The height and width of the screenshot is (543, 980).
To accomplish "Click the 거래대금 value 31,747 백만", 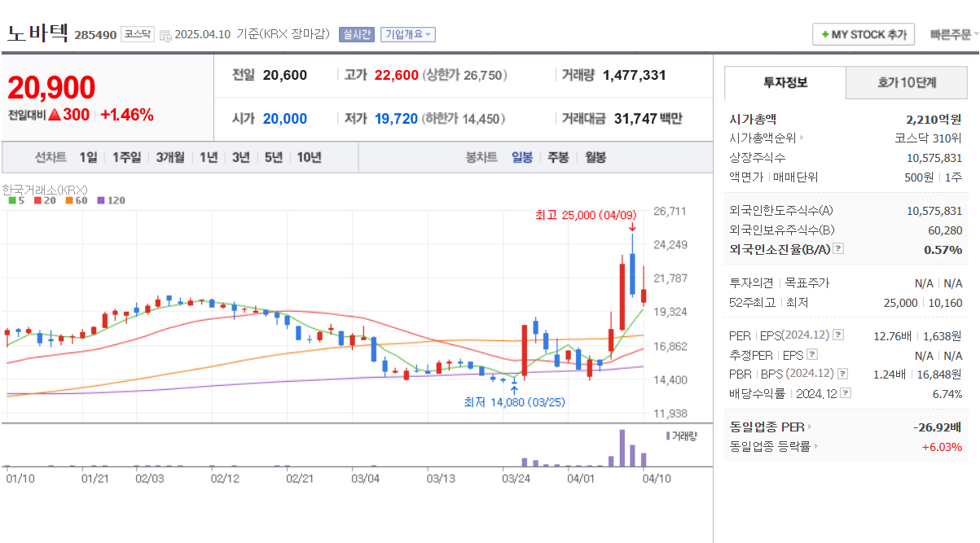I will coord(648,119).
